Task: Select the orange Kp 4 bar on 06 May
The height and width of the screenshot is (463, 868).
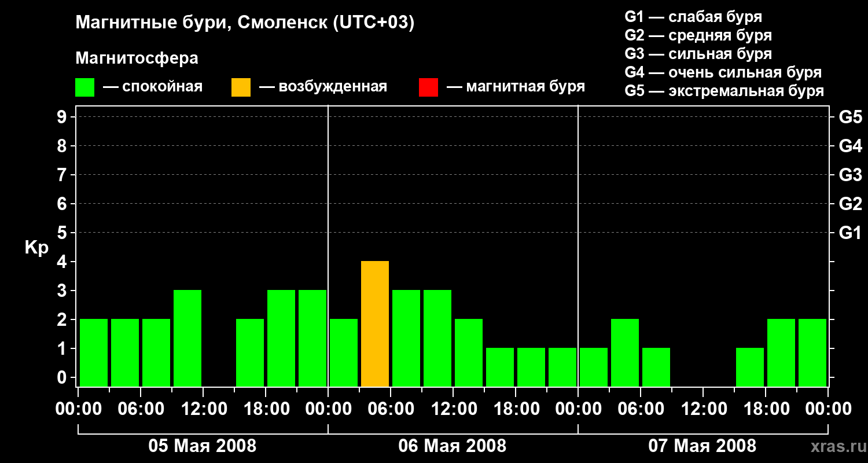Action: click(375, 324)
